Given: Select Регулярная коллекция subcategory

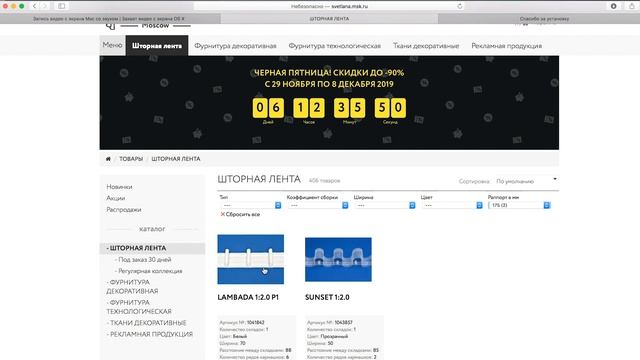Looking at the screenshot, I should [x=149, y=271].
